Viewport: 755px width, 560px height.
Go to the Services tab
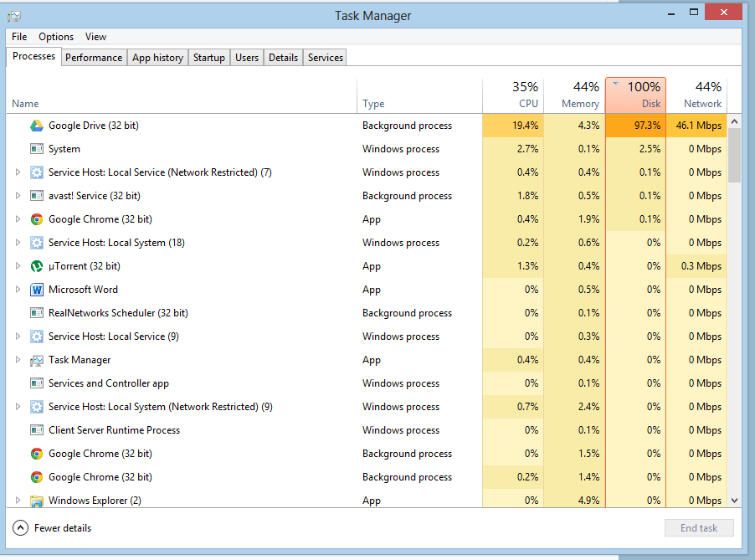coord(326,57)
